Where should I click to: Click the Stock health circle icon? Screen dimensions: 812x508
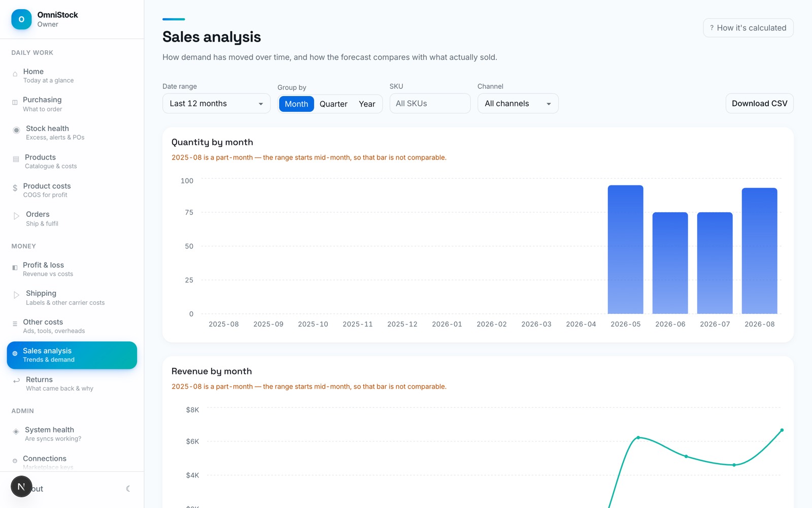(16, 131)
